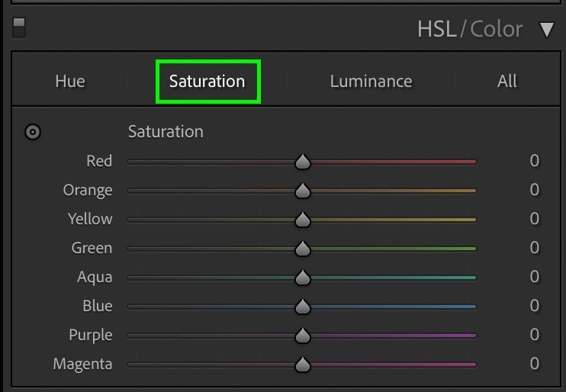This screenshot has height=392, width=566.
Task: Click the HSL header label
Action: point(437,29)
